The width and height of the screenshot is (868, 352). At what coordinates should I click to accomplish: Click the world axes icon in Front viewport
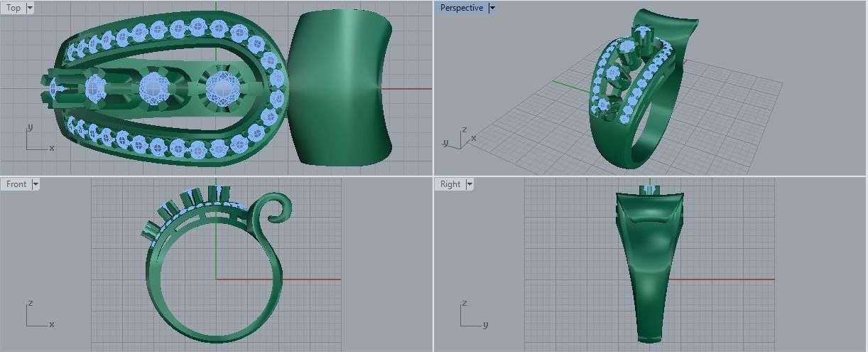pyautogui.click(x=38, y=314)
